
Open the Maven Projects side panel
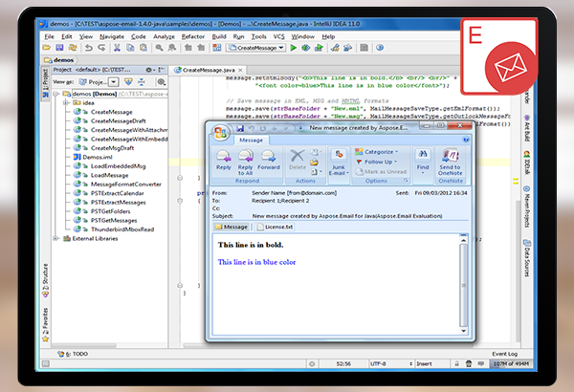tap(526, 207)
